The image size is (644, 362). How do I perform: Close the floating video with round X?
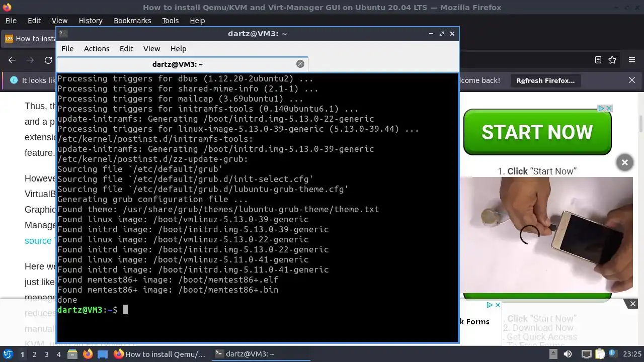(x=624, y=162)
